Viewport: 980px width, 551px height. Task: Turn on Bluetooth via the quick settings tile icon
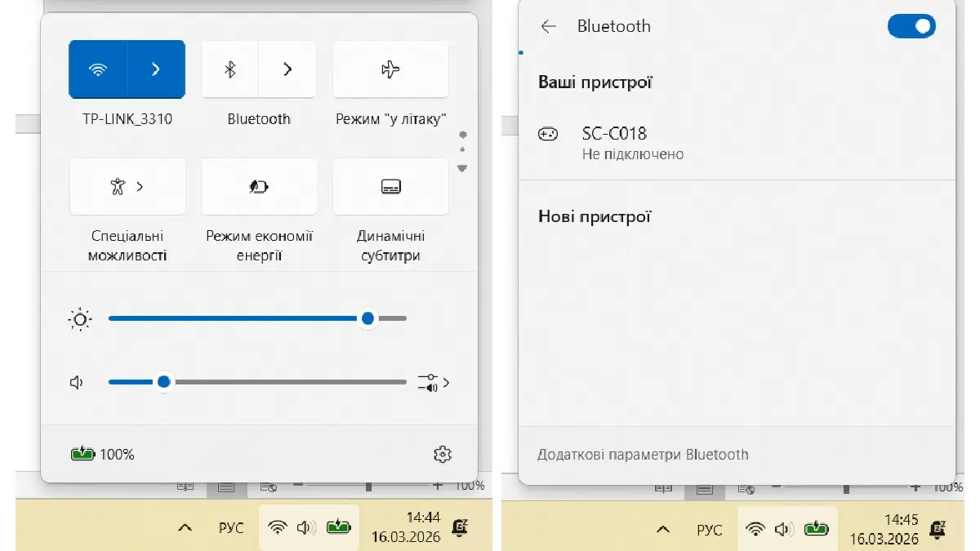coord(230,69)
